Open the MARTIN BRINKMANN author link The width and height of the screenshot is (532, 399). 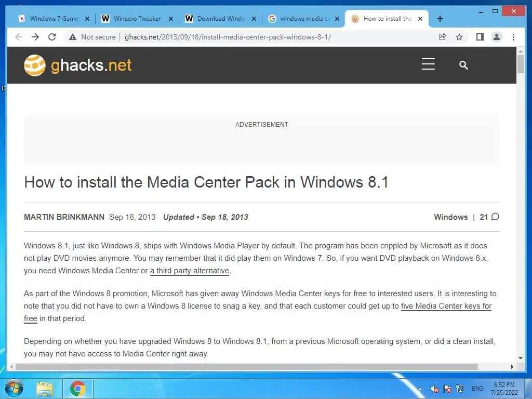64,217
